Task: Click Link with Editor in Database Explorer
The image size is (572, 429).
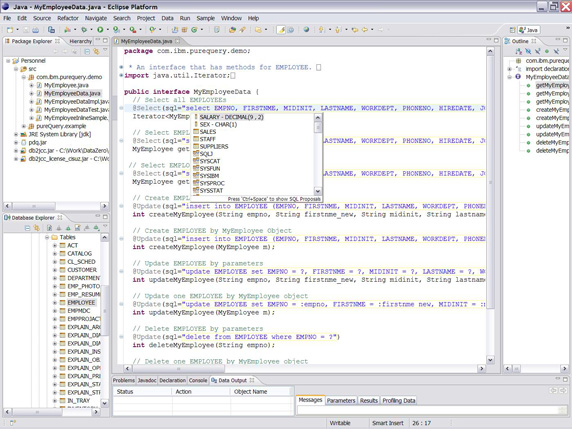Action: 36,228
